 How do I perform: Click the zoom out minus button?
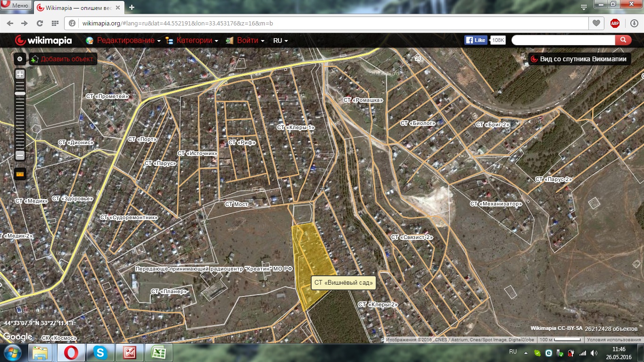click(20, 155)
